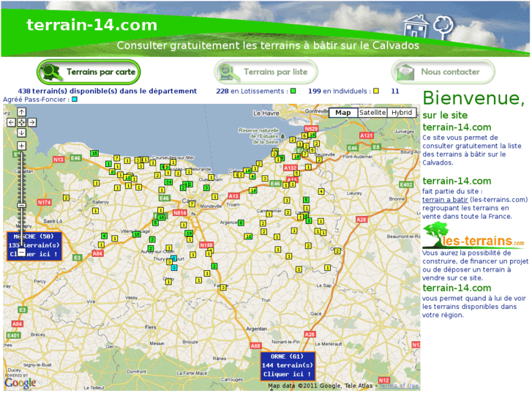This screenshot has height=399, width=532.
Task: Switch map view to Map
Action: tap(343, 113)
